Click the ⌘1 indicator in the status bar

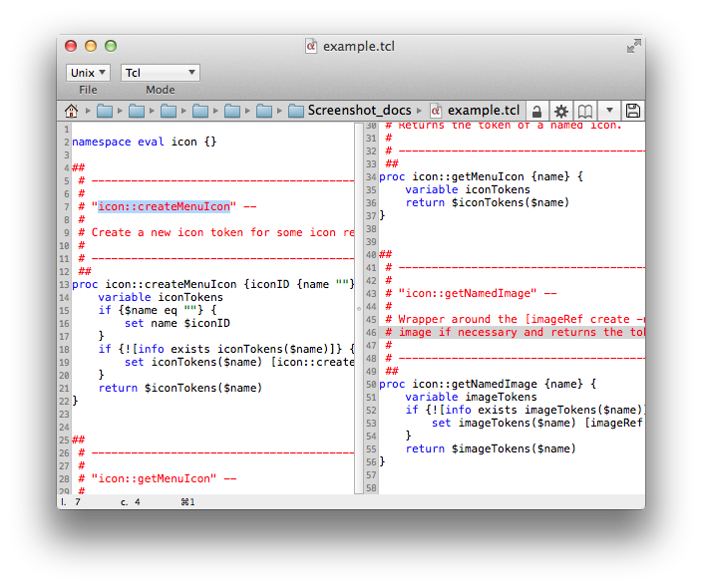click(187, 502)
